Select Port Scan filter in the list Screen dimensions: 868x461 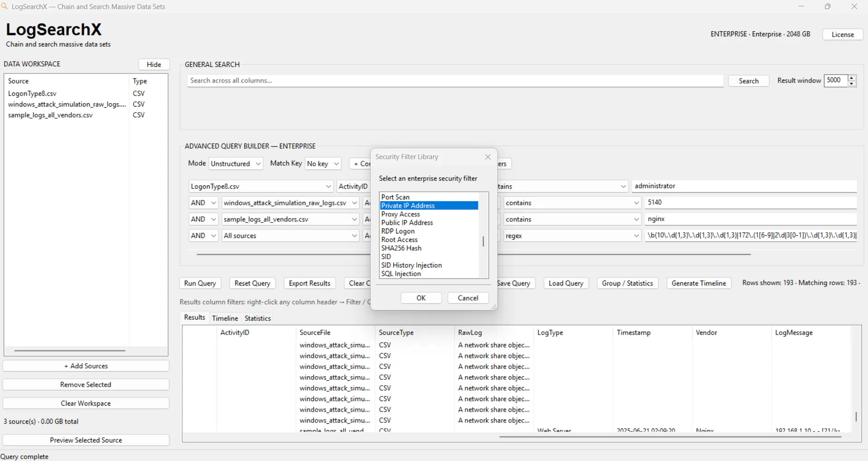429,197
